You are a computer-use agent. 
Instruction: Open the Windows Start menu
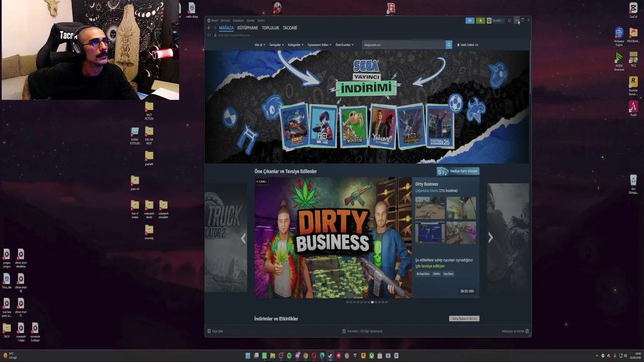pos(248,356)
